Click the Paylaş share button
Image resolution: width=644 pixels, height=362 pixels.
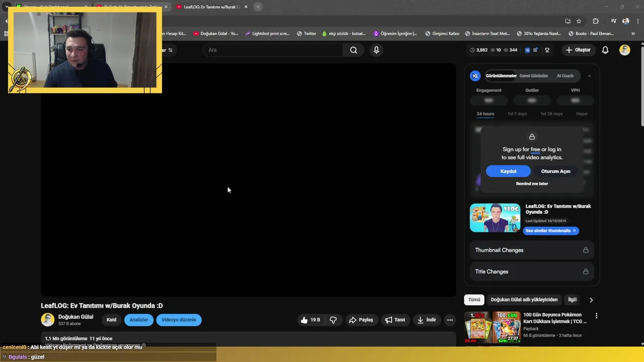tap(361, 320)
